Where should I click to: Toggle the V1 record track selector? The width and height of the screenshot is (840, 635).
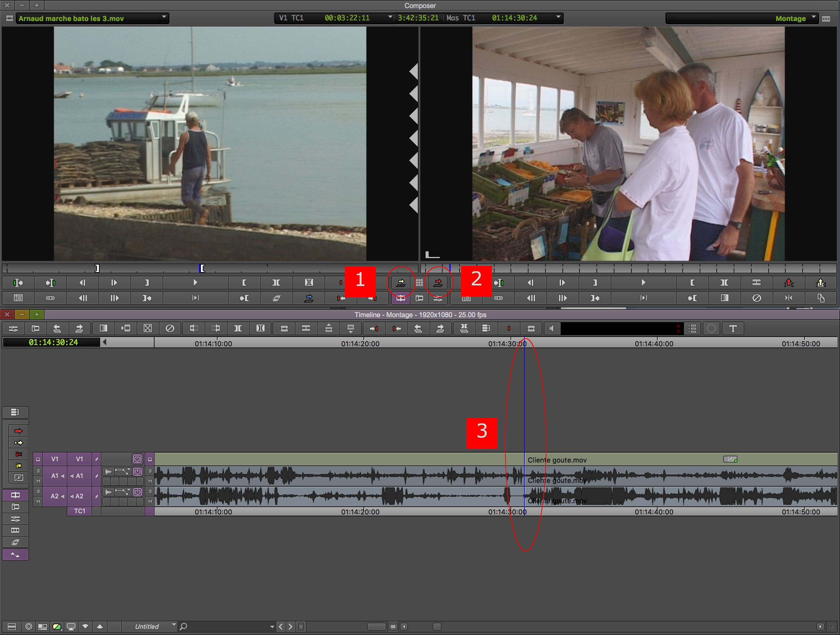(79, 459)
